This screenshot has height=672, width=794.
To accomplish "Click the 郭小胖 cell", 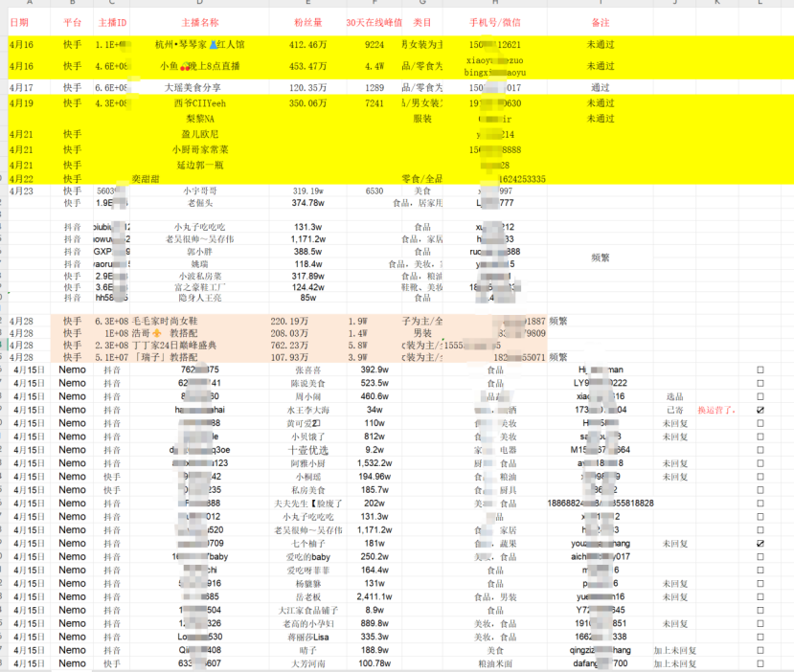I will (200, 252).
